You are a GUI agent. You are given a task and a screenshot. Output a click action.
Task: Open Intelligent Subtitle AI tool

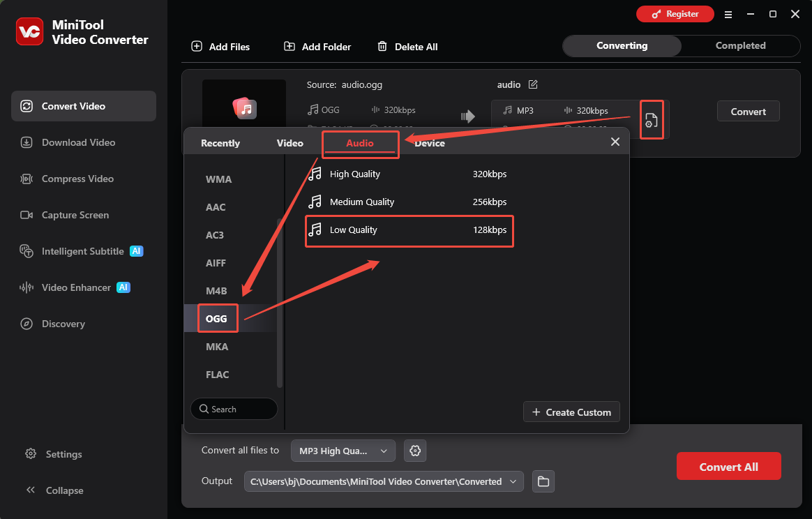[x=84, y=251]
